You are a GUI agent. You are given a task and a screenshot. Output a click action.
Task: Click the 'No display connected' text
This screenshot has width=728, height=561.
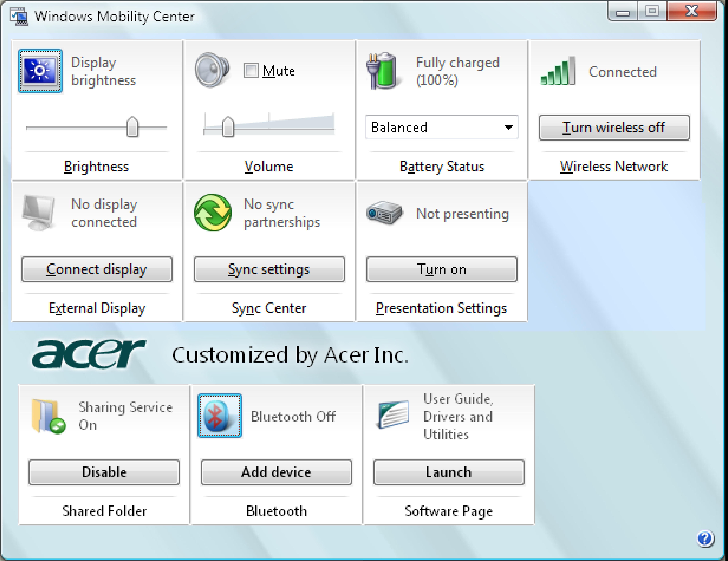(x=104, y=213)
